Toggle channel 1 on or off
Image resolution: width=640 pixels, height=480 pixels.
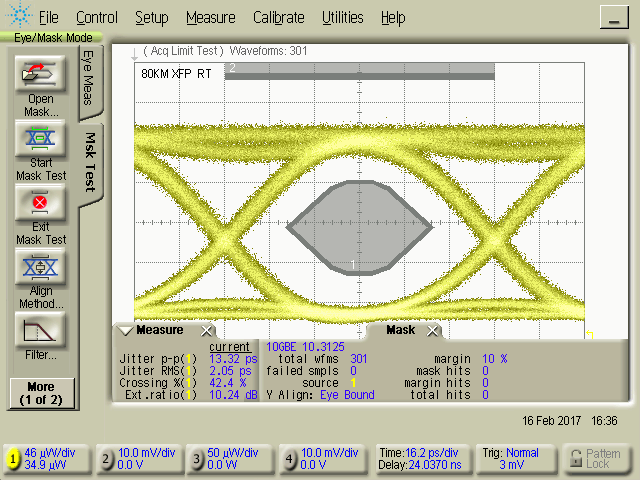tap(13, 459)
